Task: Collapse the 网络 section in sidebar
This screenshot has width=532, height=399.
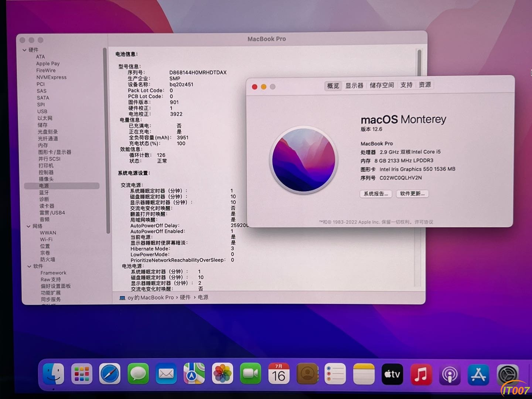Action: (x=28, y=226)
